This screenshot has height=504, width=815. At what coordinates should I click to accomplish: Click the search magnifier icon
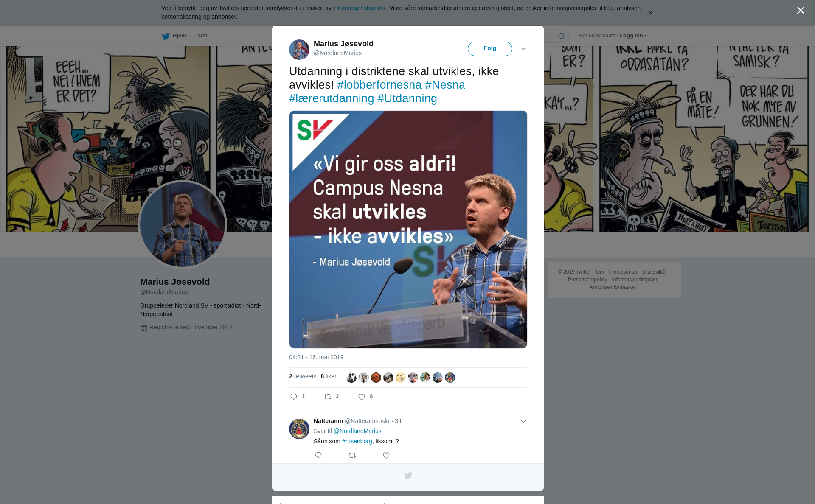[562, 36]
